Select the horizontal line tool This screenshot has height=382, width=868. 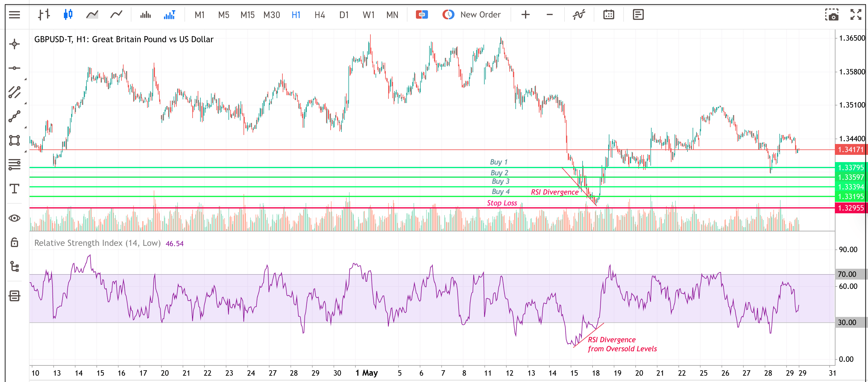[x=14, y=68]
